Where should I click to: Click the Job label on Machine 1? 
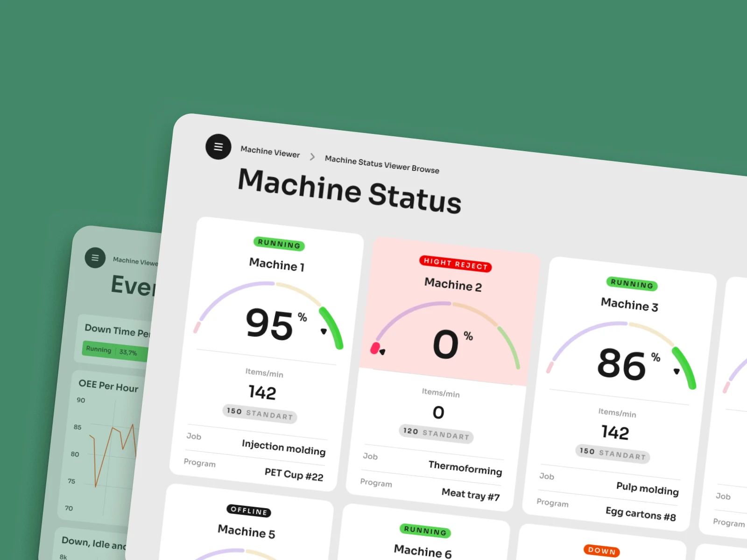[x=194, y=436]
